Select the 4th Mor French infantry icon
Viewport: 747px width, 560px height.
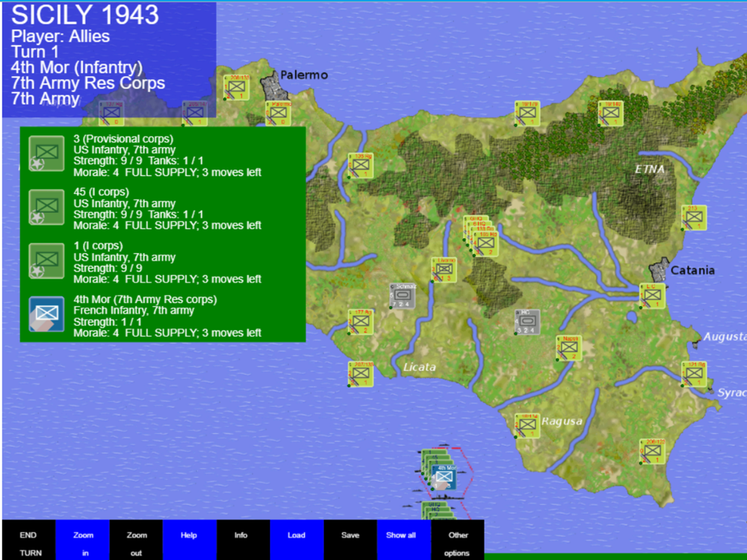46,314
